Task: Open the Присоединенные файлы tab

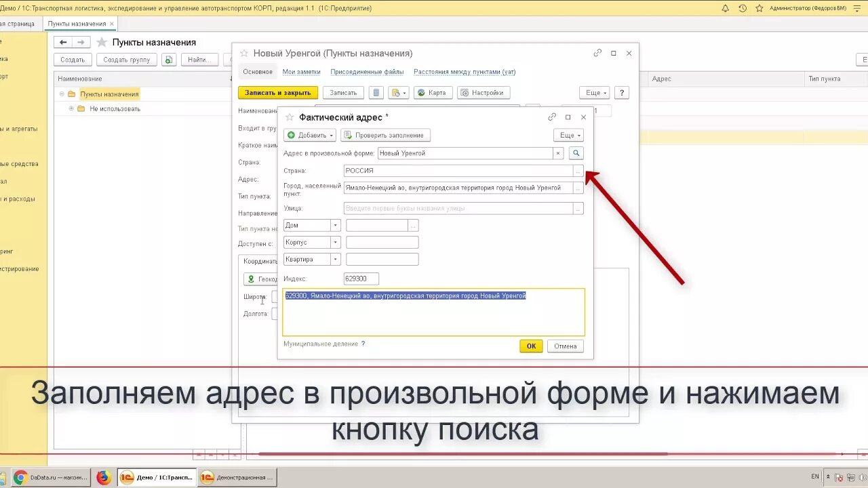Action: (x=367, y=72)
